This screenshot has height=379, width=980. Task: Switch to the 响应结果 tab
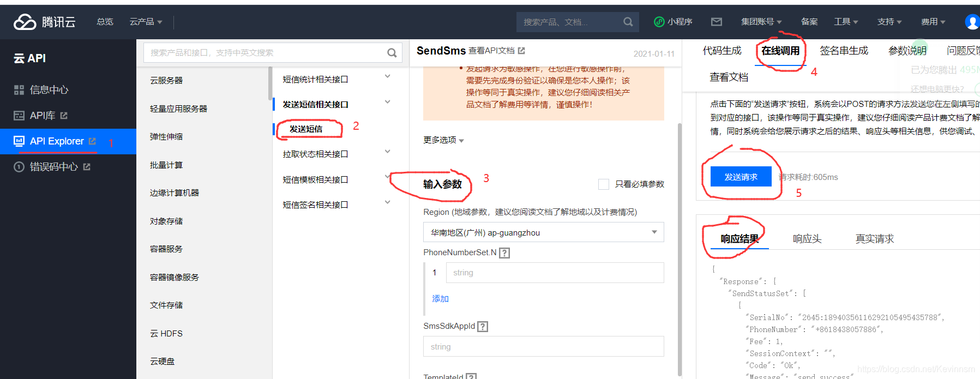[739, 239]
